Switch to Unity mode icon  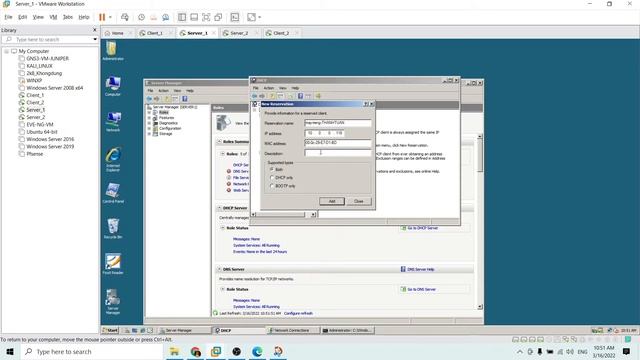coord(218,17)
